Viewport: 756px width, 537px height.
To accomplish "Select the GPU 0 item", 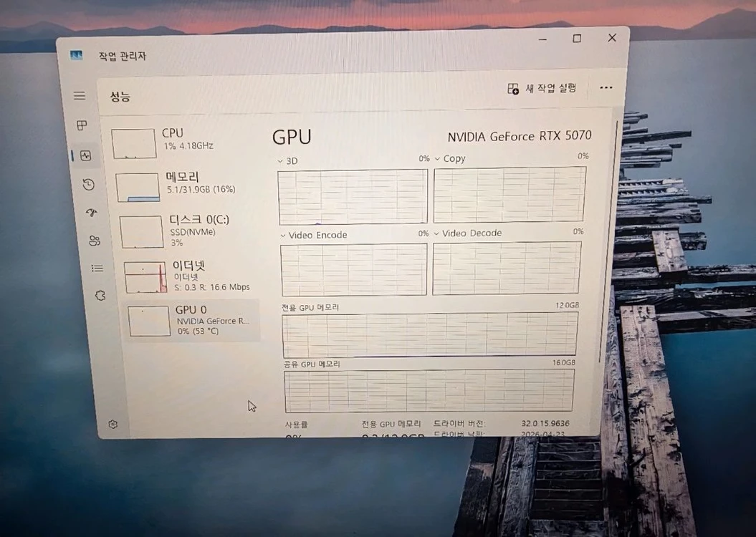I will 193,320.
